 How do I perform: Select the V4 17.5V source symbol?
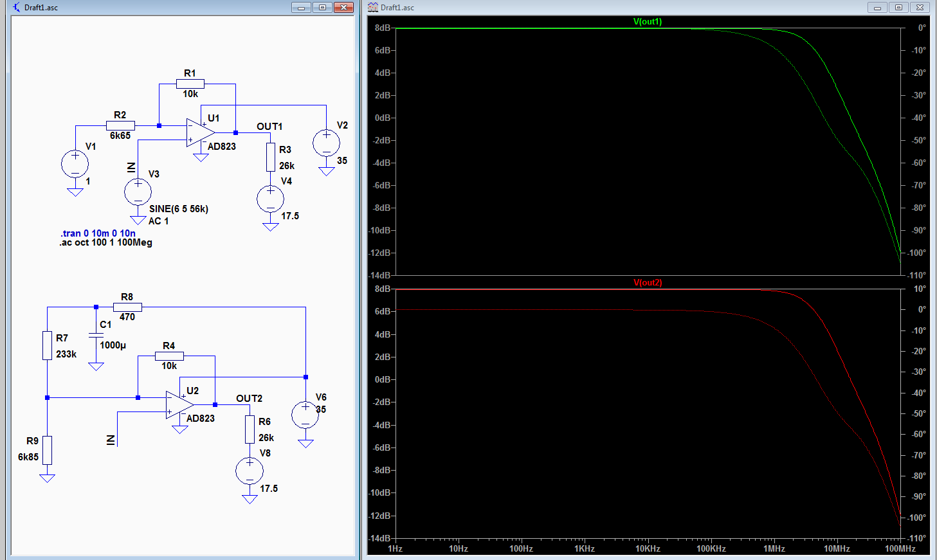(x=270, y=199)
